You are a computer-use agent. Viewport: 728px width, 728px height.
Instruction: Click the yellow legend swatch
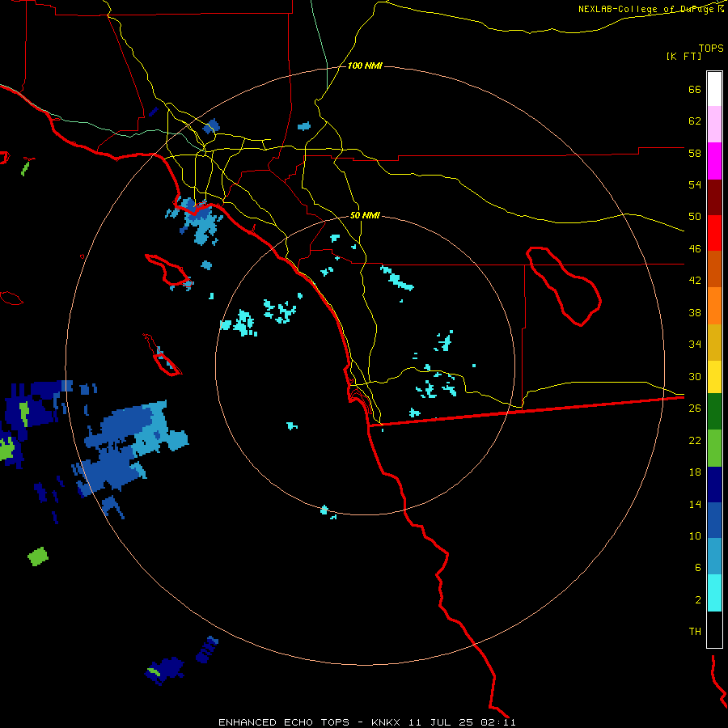[x=714, y=377]
